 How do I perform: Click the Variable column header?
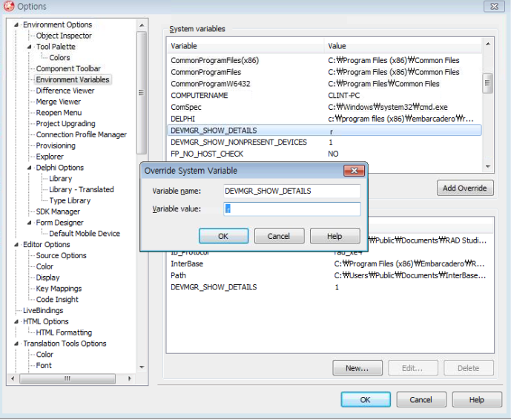point(245,46)
